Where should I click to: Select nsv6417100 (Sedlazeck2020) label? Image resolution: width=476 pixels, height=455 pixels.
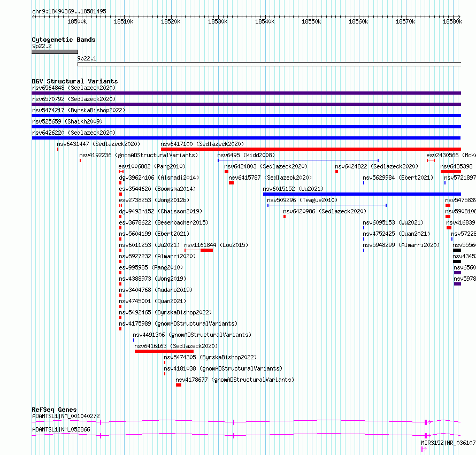[x=202, y=144]
